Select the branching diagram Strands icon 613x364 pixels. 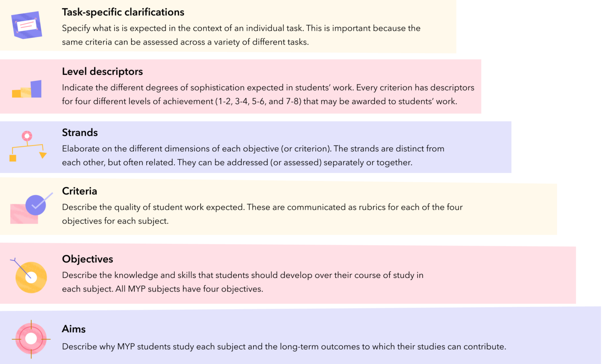[28, 146]
